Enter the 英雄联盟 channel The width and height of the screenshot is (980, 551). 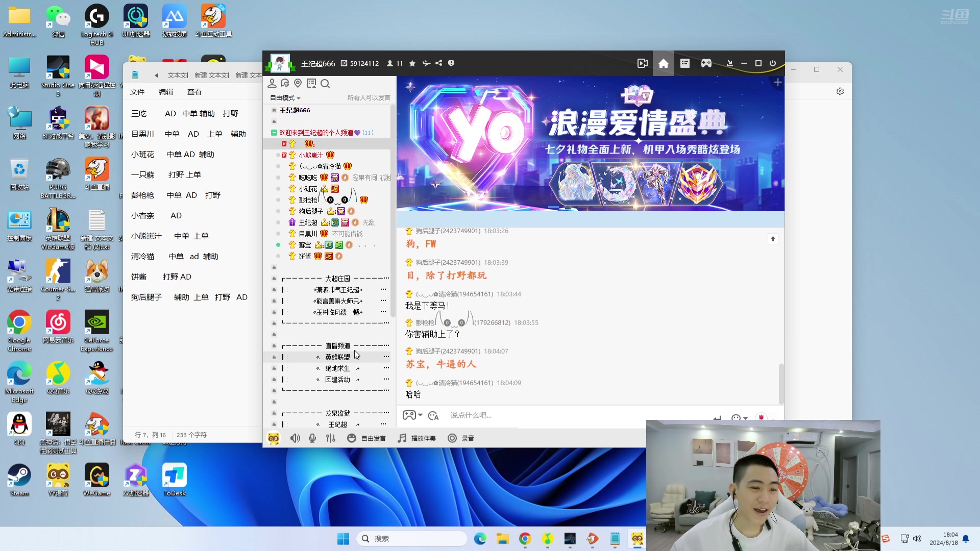click(x=337, y=357)
